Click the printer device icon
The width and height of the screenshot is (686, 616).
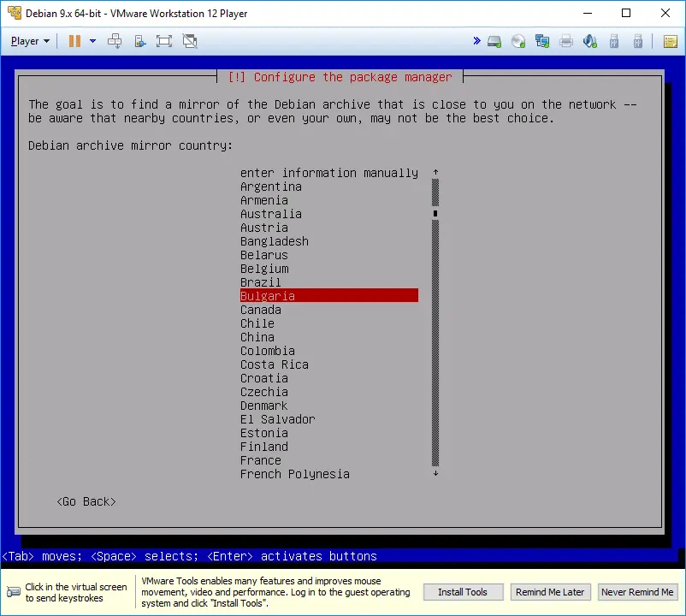click(x=566, y=42)
